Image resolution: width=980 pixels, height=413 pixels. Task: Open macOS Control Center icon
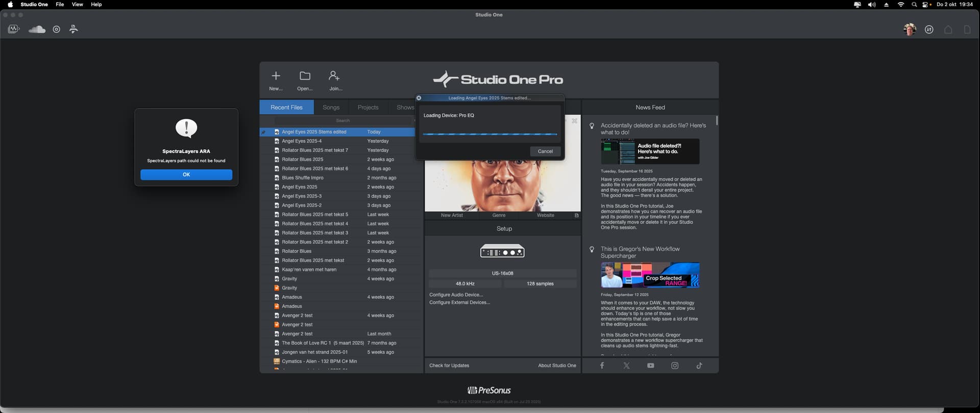(925, 5)
